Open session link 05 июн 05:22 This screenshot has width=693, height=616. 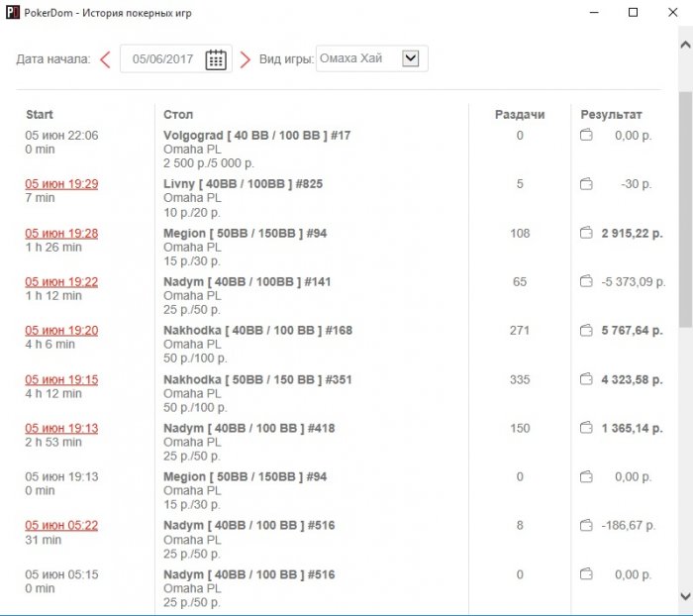click(61, 526)
